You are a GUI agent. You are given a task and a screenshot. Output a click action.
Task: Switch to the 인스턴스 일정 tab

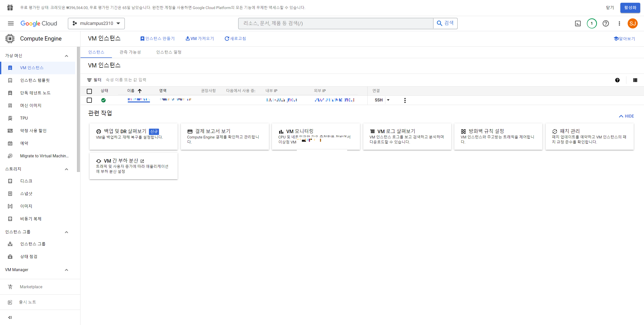coord(169,52)
